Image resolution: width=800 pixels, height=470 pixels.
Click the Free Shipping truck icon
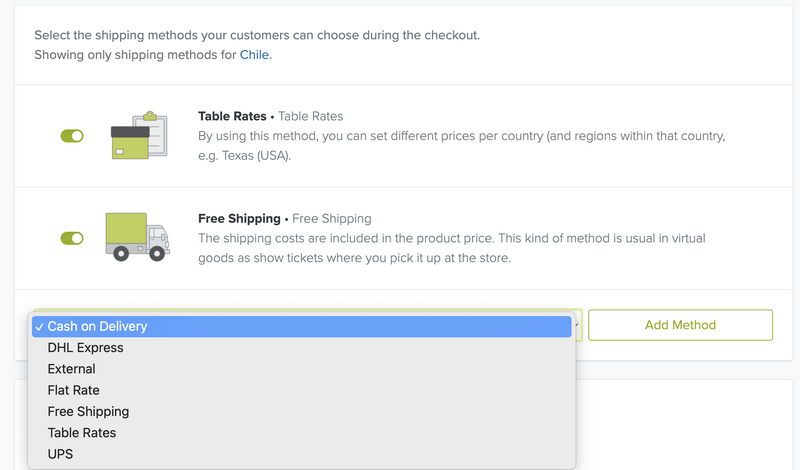[138, 237]
